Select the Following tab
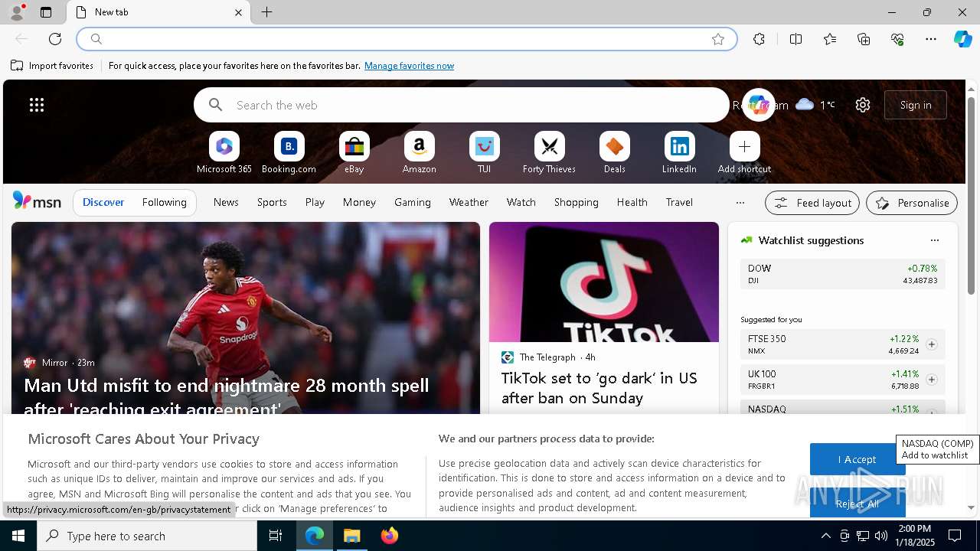The width and height of the screenshot is (980, 551). pos(164,202)
